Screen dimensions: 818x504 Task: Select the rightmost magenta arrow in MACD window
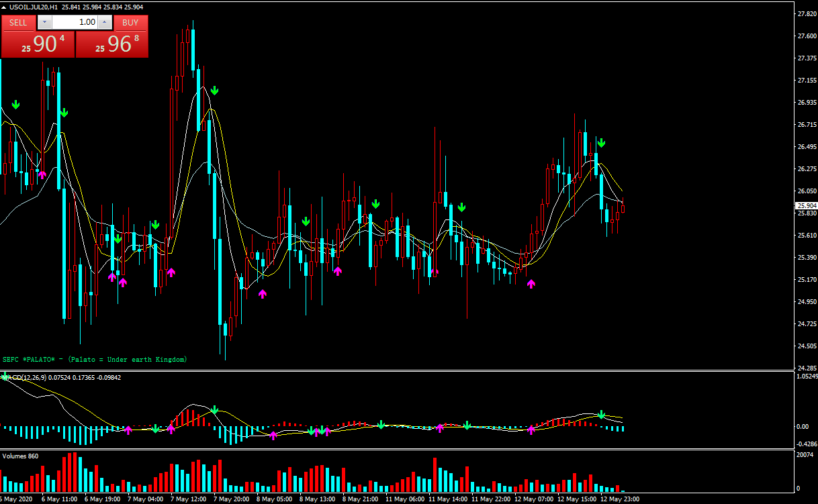pyautogui.click(x=531, y=430)
